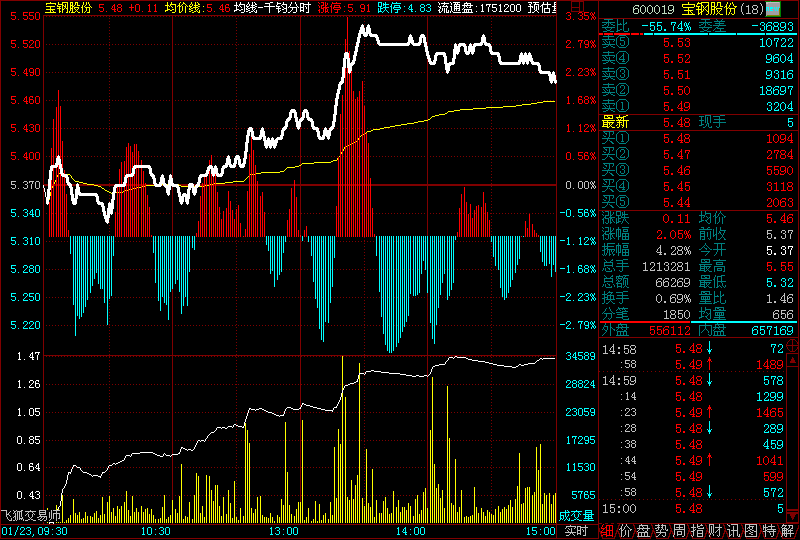This screenshot has height=540, width=800.
Task: Click the 最高 5.55 value
Action: point(780,266)
